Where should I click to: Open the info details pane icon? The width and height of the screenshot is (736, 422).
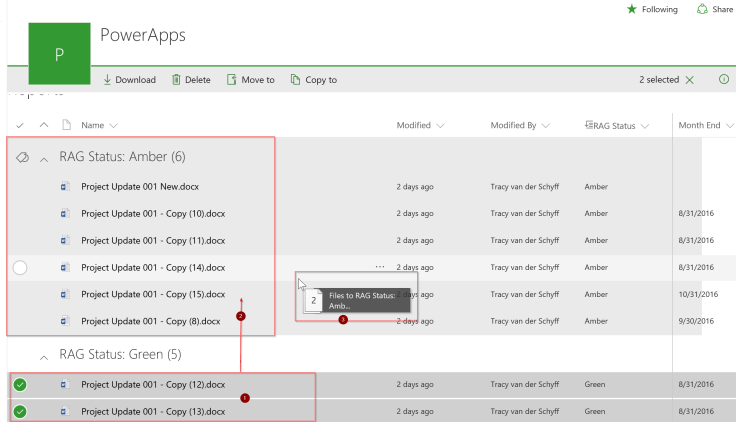point(723,80)
